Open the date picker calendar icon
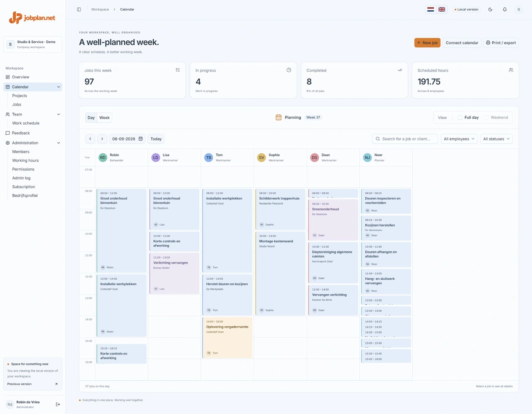This screenshot has height=414, width=532. [x=140, y=139]
